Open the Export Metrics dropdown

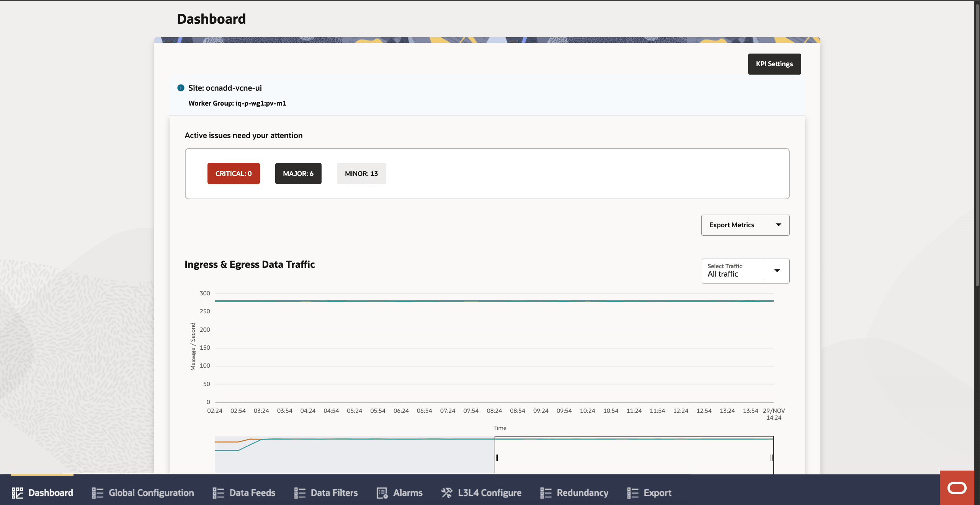click(x=745, y=225)
